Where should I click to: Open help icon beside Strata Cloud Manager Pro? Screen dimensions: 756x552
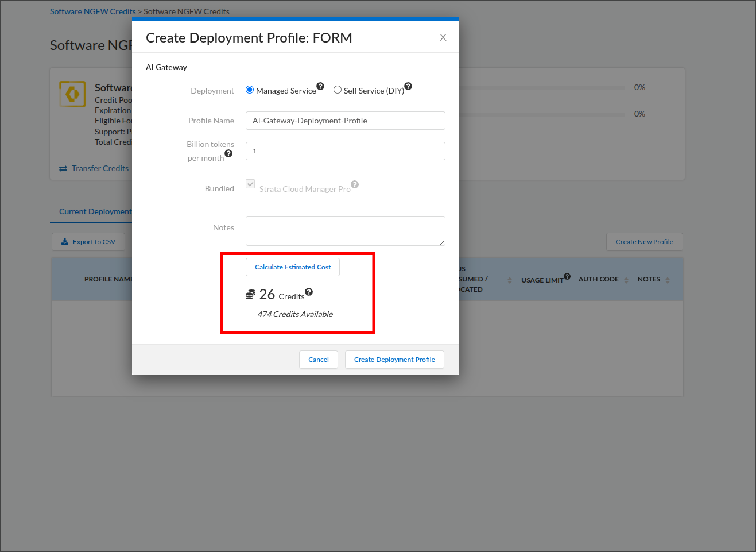355,184
